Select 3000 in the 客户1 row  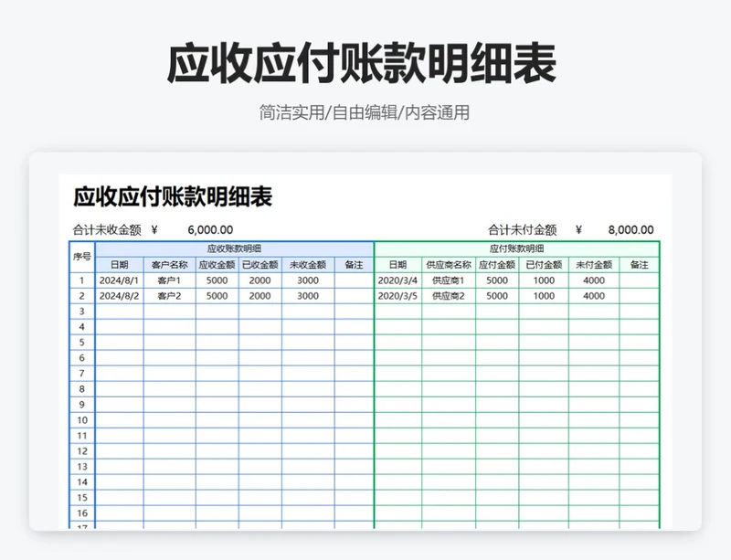coord(308,280)
